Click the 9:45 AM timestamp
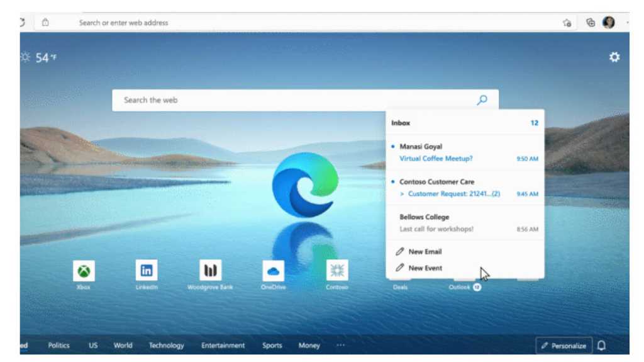644x362 pixels. 528,194
